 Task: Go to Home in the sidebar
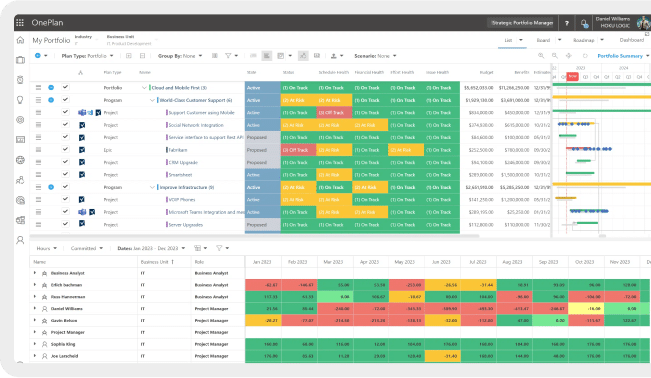coord(20,40)
